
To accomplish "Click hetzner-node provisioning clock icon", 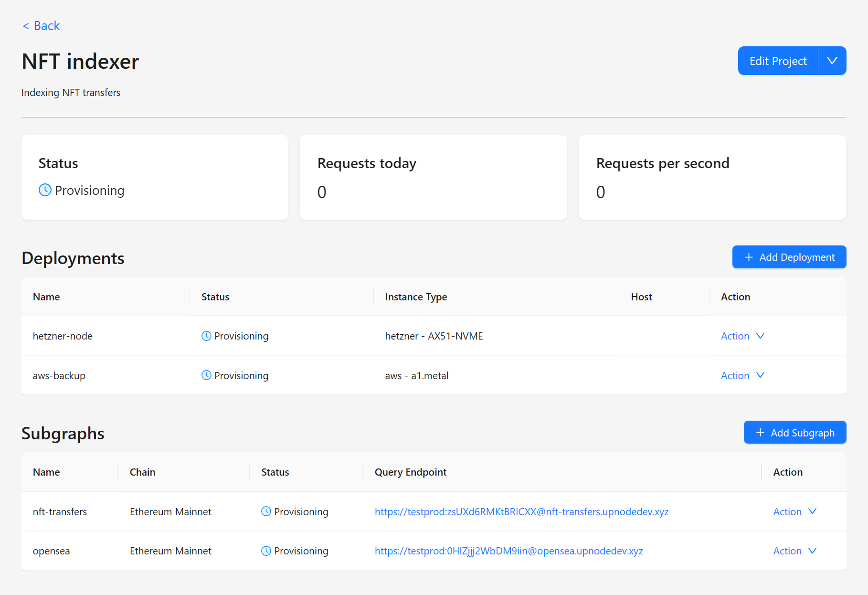I will click(x=206, y=336).
